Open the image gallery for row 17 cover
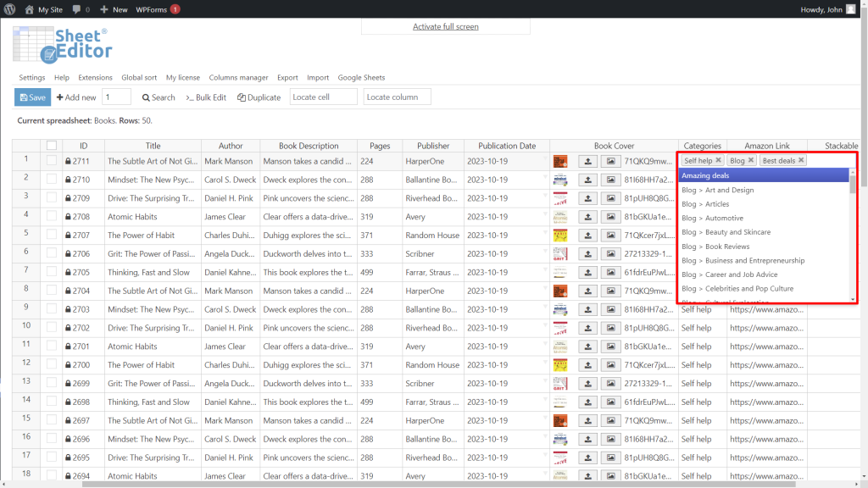Screen dimensions: 868x488 610,457
